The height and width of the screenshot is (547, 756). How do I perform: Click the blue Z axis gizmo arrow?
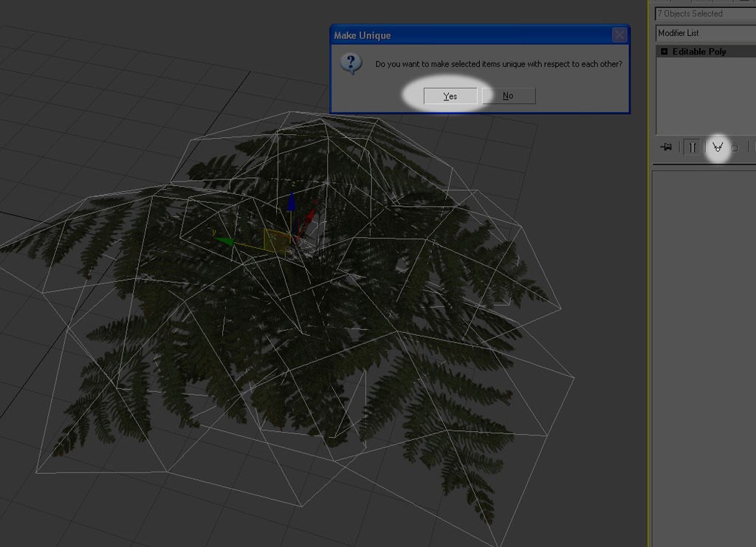(291, 202)
